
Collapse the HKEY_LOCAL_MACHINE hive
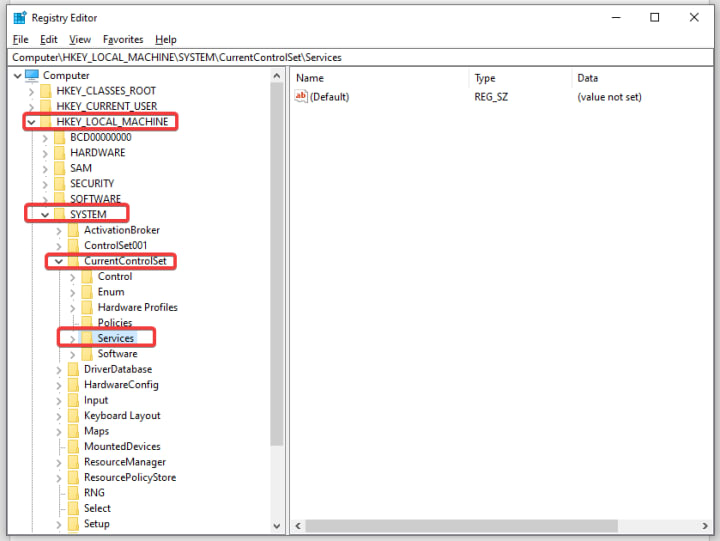coord(31,122)
